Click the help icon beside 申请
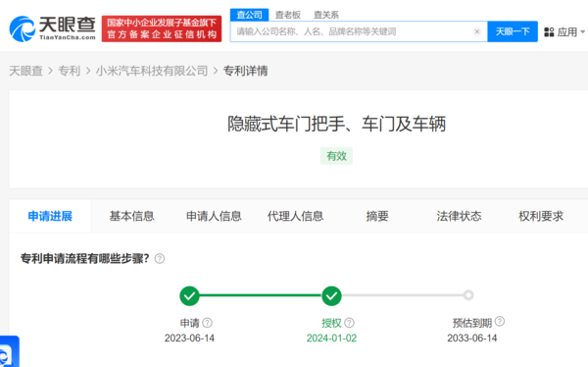 tap(208, 323)
